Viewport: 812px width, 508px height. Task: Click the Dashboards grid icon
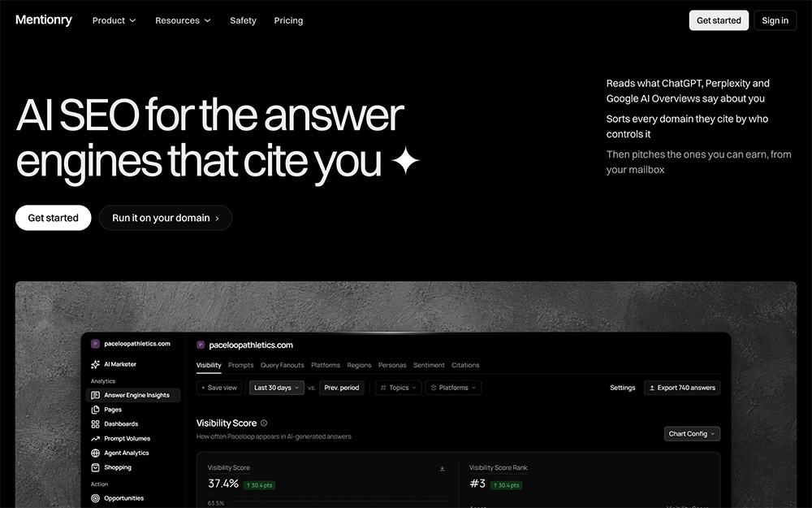click(95, 424)
